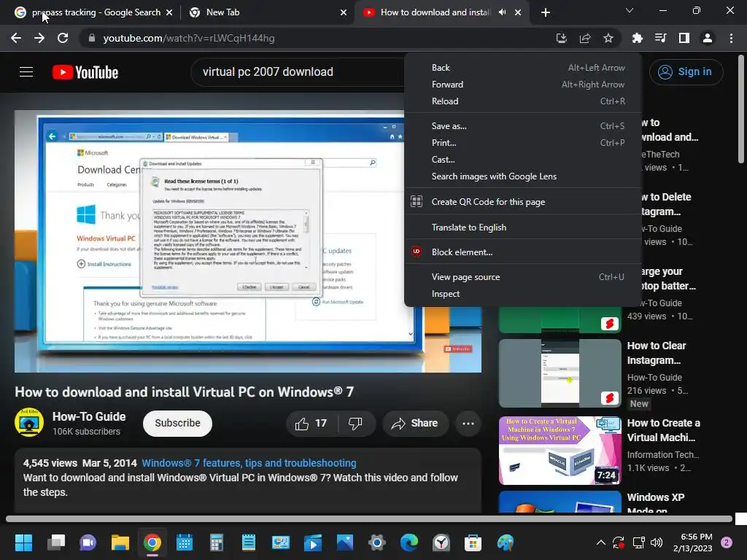Open the Extensions puzzle icon

coord(637,38)
